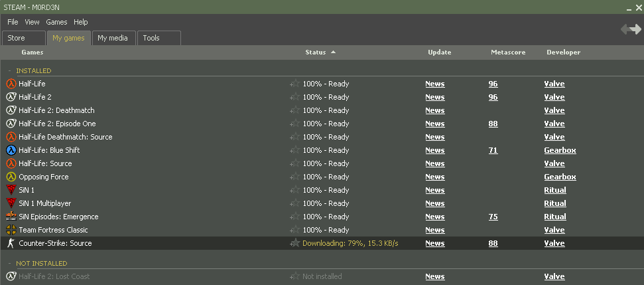Click the Team Fortress Classic icon

11,230
